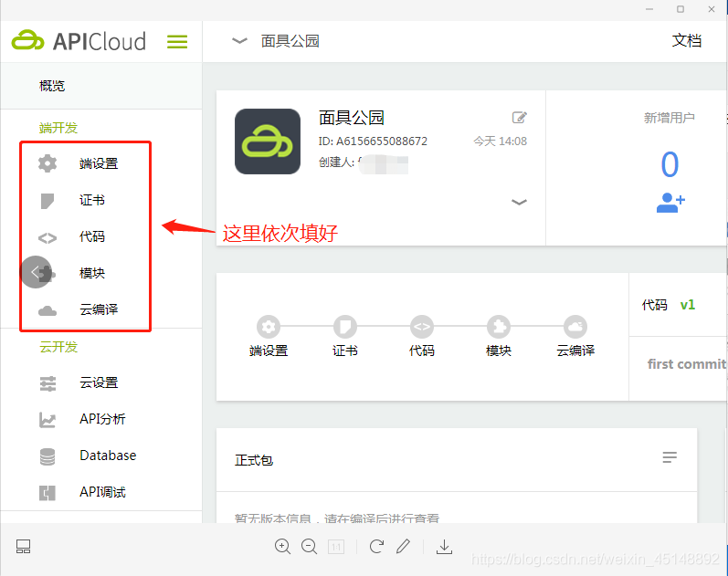Image resolution: width=728 pixels, height=576 pixels.
Task: Open the 文档 link
Action: pyautogui.click(x=686, y=41)
